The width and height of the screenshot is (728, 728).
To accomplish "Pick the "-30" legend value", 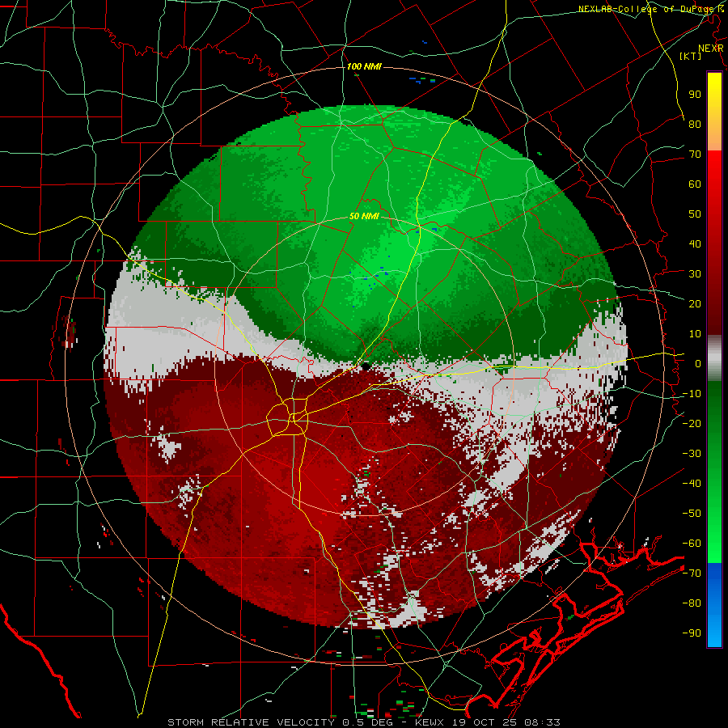I will click(x=692, y=454).
